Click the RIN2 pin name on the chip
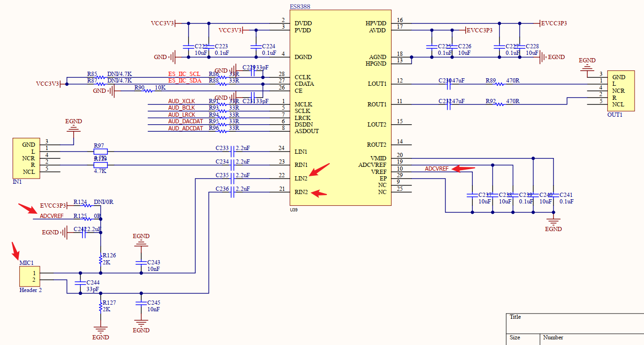 [x=302, y=192]
